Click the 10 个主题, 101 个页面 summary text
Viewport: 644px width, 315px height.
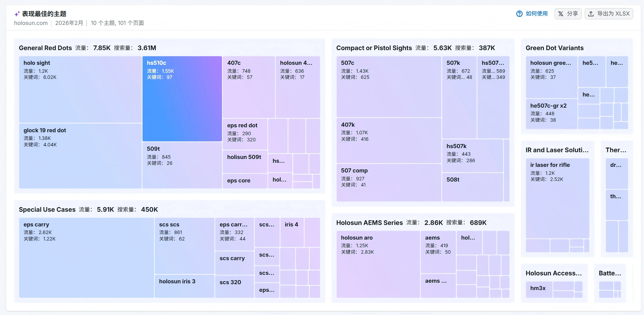click(x=117, y=23)
